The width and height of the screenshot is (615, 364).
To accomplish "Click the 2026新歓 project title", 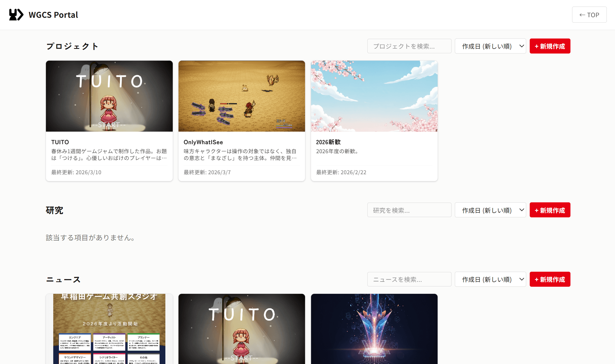I will point(328,142).
